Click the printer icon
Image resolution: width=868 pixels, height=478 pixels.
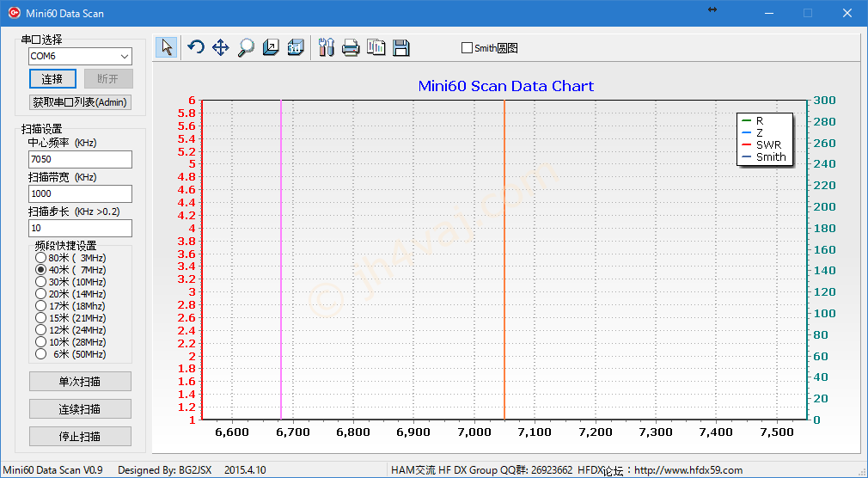pos(351,47)
